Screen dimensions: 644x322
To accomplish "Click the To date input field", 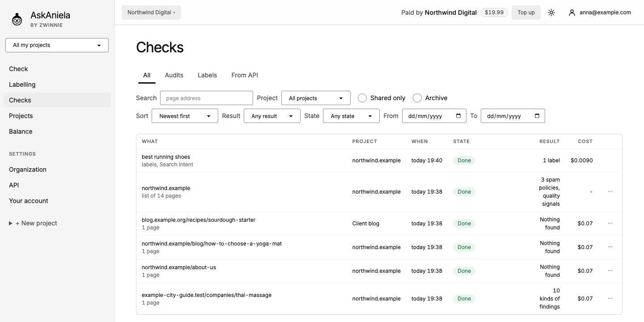I will click(513, 116).
